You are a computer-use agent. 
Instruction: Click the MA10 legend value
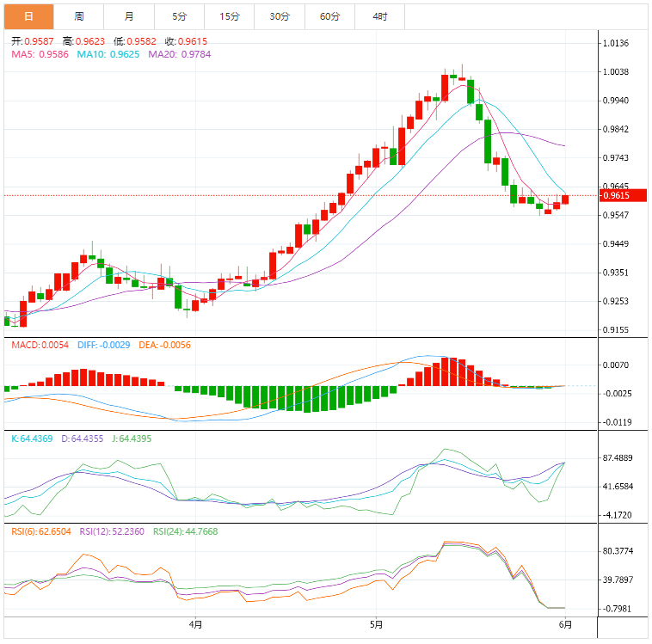click(x=108, y=54)
